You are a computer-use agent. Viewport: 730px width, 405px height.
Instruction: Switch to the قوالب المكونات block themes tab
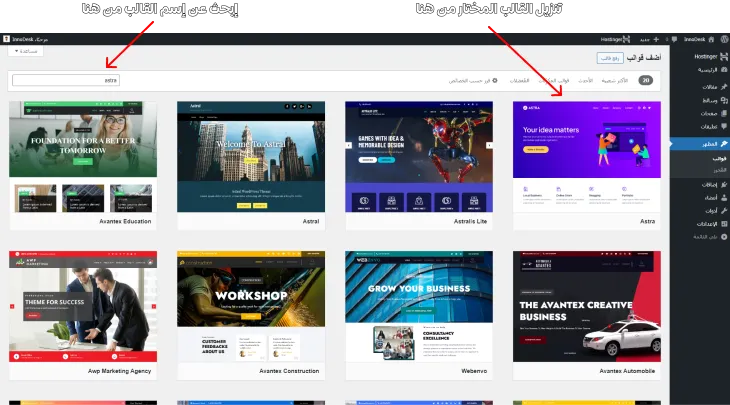[554, 81]
